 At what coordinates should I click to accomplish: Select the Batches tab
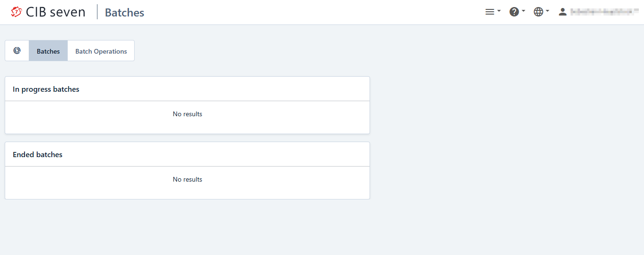coord(48,51)
